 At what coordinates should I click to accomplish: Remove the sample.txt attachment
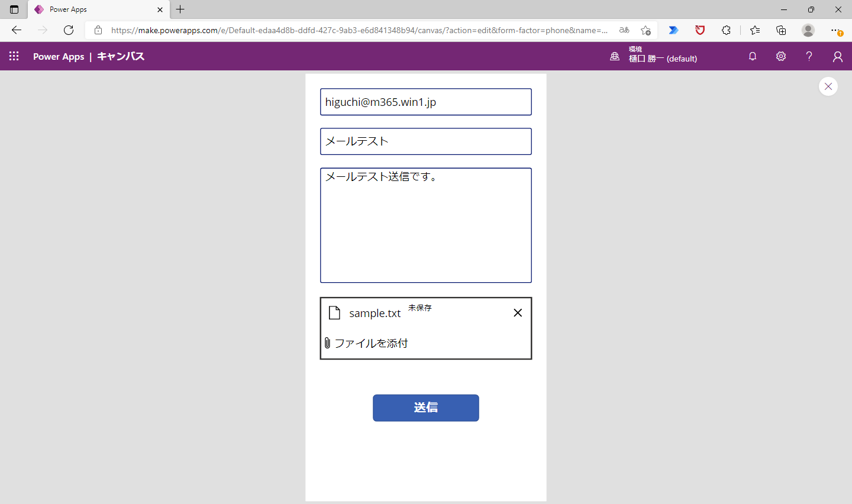[518, 313]
